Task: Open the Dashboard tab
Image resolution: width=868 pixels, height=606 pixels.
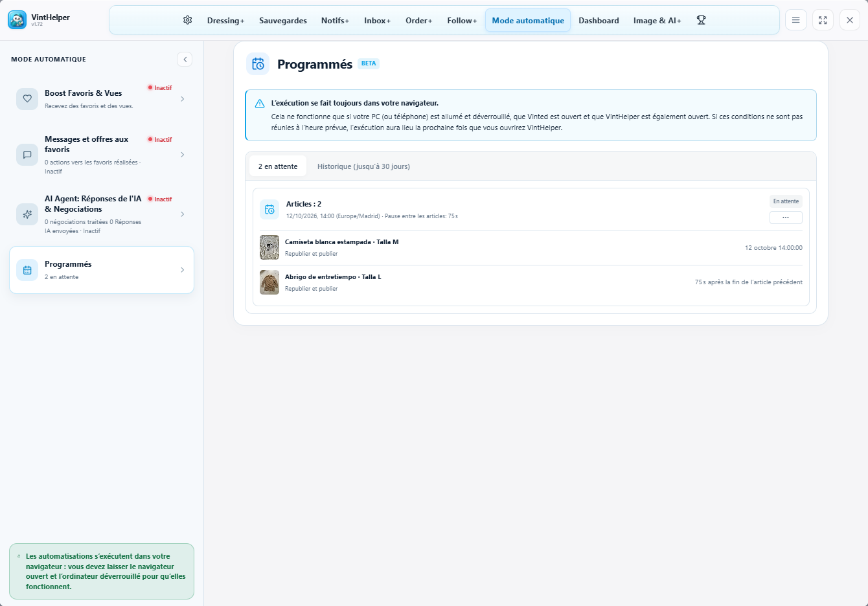Action: [x=599, y=21]
